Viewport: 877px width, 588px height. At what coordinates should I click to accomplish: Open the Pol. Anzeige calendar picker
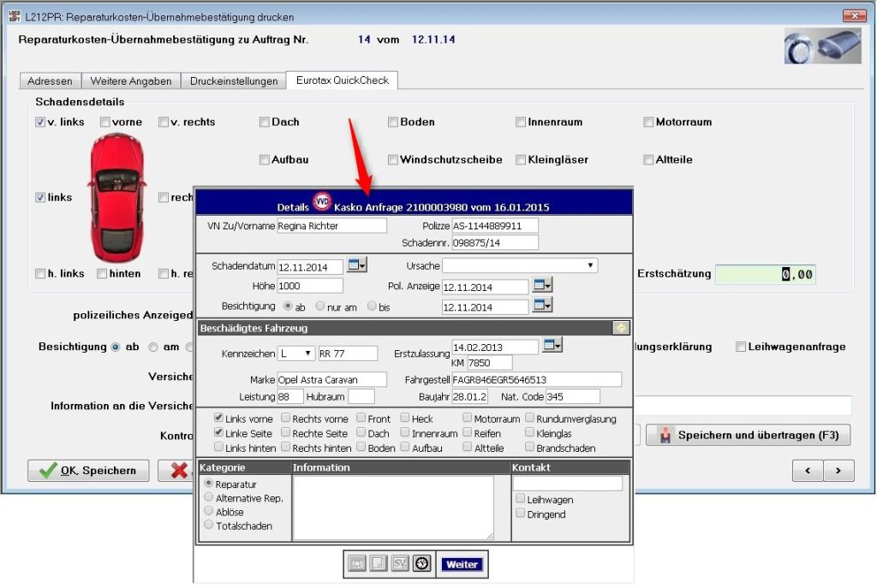point(543,286)
